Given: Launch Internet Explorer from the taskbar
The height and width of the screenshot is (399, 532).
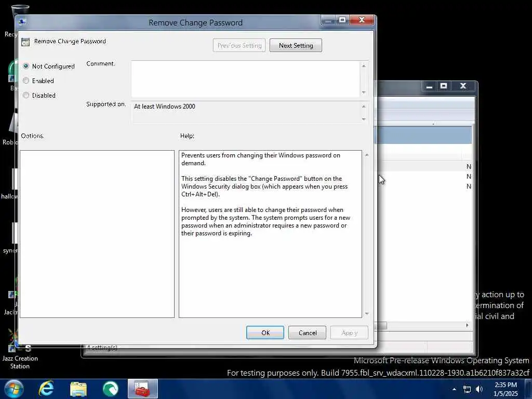Looking at the screenshot, I should [x=46, y=389].
